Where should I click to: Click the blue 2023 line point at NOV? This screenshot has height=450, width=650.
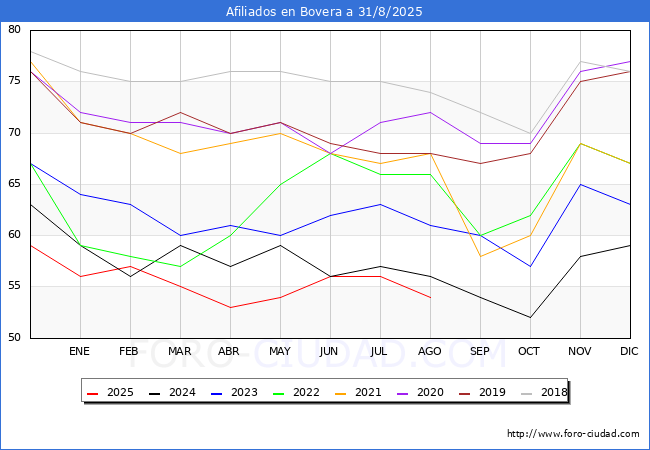pos(580,184)
